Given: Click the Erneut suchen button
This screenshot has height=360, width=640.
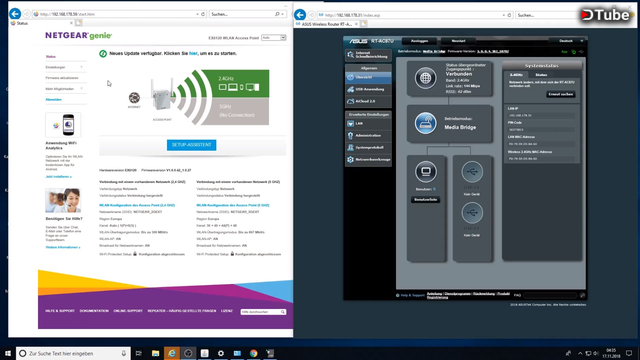Looking at the screenshot, I should coord(560,94).
